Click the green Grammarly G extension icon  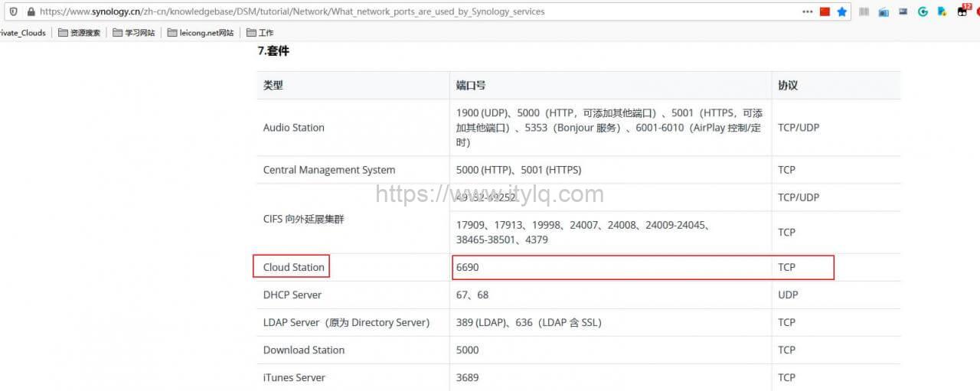(923, 12)
